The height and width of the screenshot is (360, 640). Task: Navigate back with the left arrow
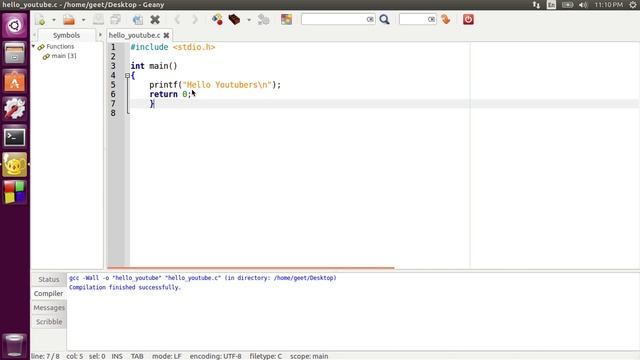point(177,20)
